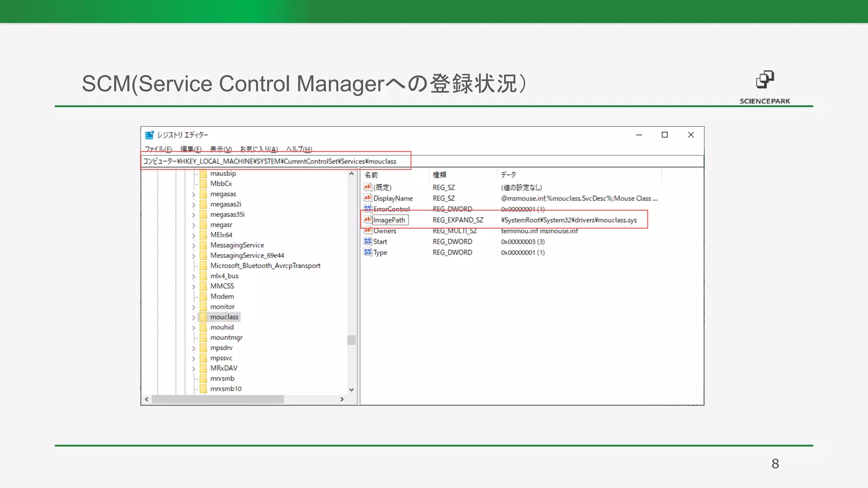The height and width of the screenshot is (488, 868).
Task: Click the tree scroll down arrow
Action: pos(351,389)
